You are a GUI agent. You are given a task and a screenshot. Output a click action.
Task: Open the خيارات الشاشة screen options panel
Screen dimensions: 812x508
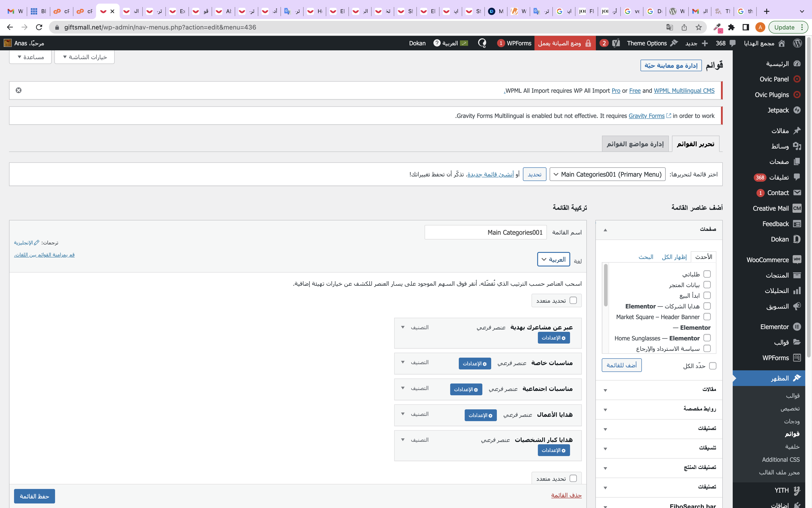[x=85, y=57]
